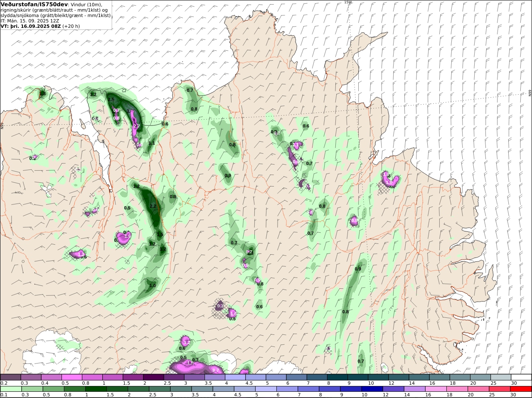Screen dimensions: 532x398
Task: Click the 2.5 precipitation value on the map
Action: pyautogui.click(x=111, y=100)
